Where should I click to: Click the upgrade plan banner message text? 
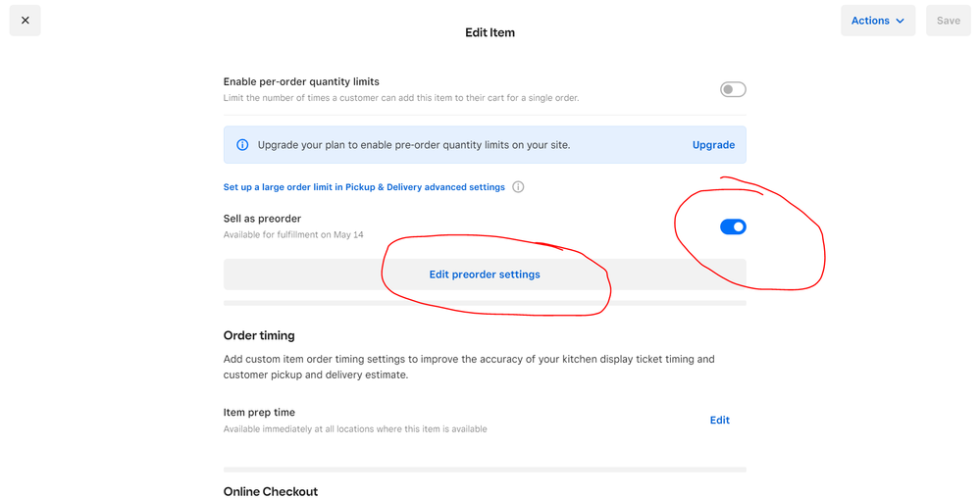[x=413, y=145]
